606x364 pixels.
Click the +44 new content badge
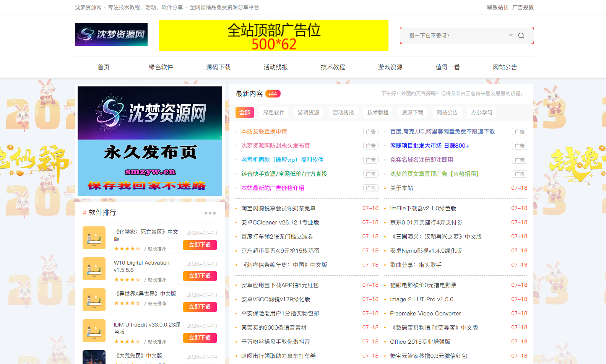coord(273,94)
